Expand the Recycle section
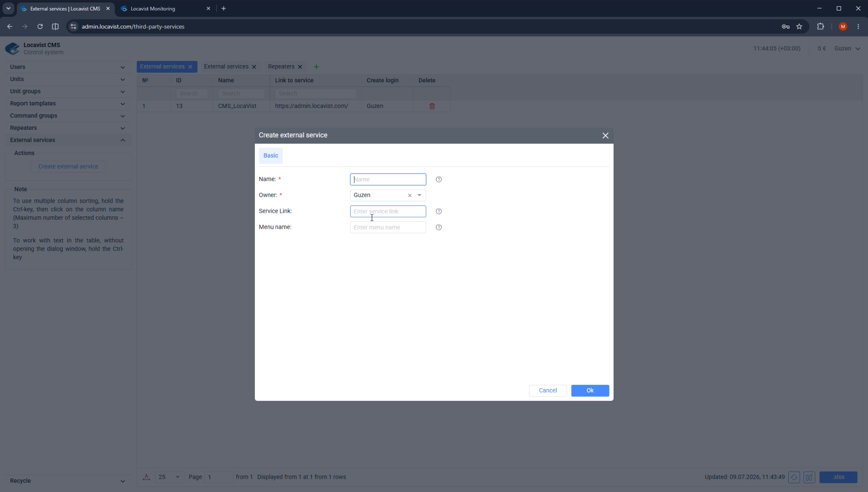 [x=68, y=481]
